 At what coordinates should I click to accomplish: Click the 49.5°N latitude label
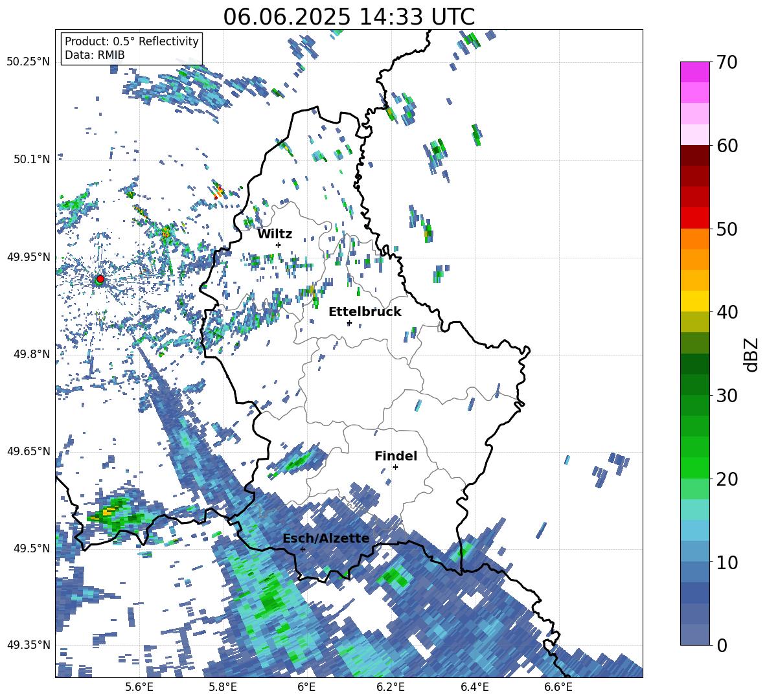(31, 548)
